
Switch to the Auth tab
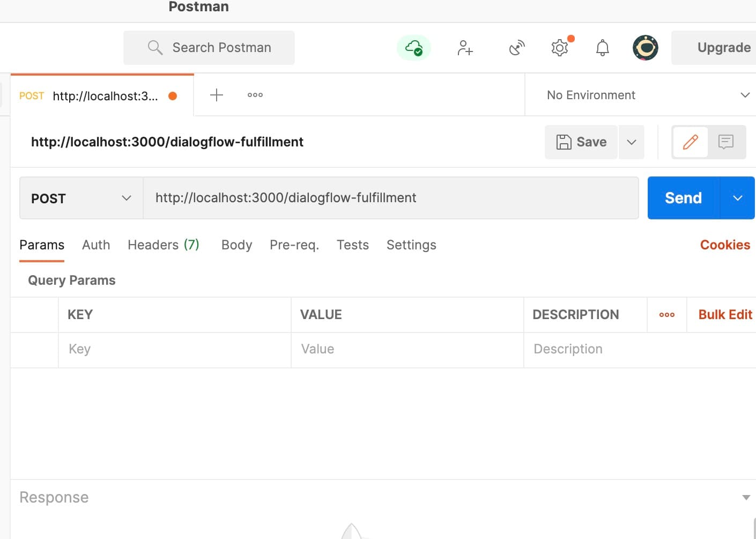96,245
